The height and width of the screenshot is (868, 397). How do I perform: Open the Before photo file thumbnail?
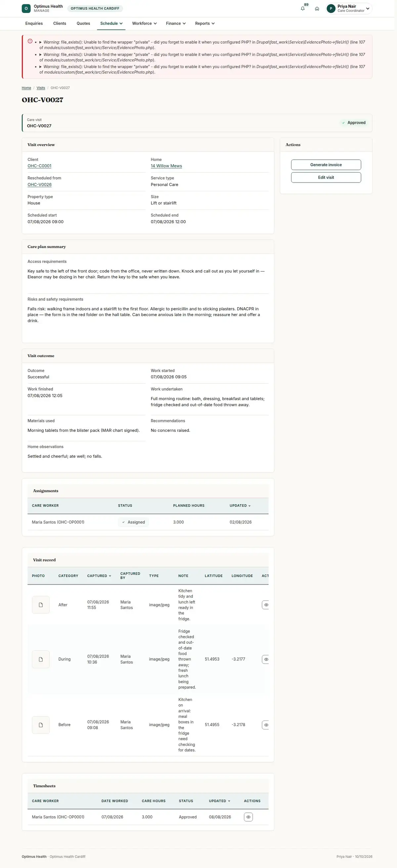click(41, 725)
